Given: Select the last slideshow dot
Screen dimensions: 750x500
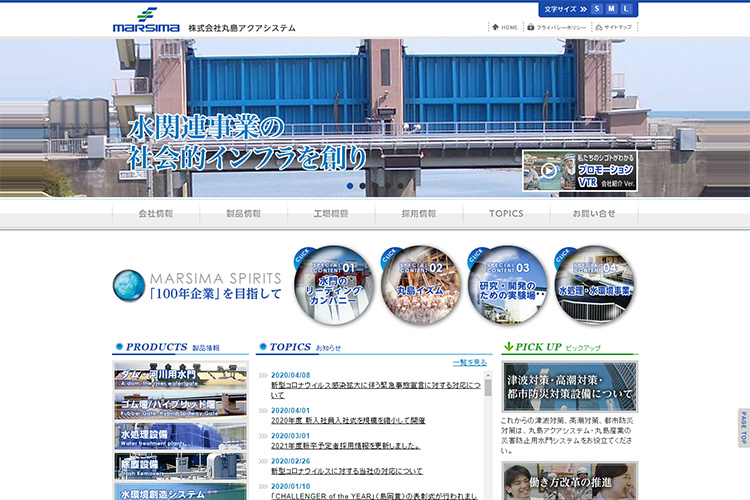Looking at the screenshot, I should coord(400,186).
